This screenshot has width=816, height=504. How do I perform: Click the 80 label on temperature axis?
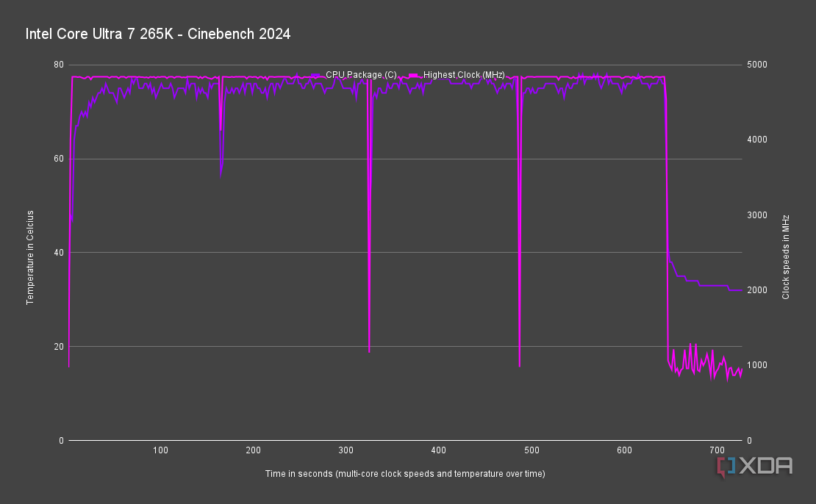[59, 65]
